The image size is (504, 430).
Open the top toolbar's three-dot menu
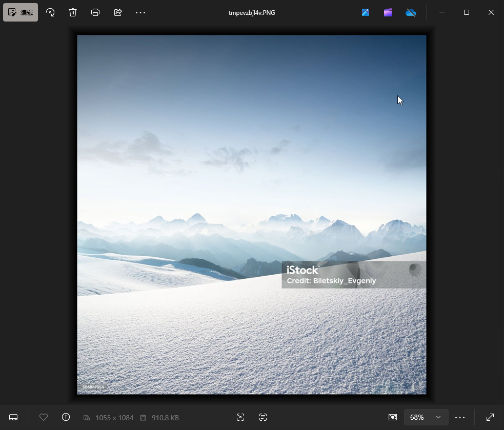(x=140, y=12)
